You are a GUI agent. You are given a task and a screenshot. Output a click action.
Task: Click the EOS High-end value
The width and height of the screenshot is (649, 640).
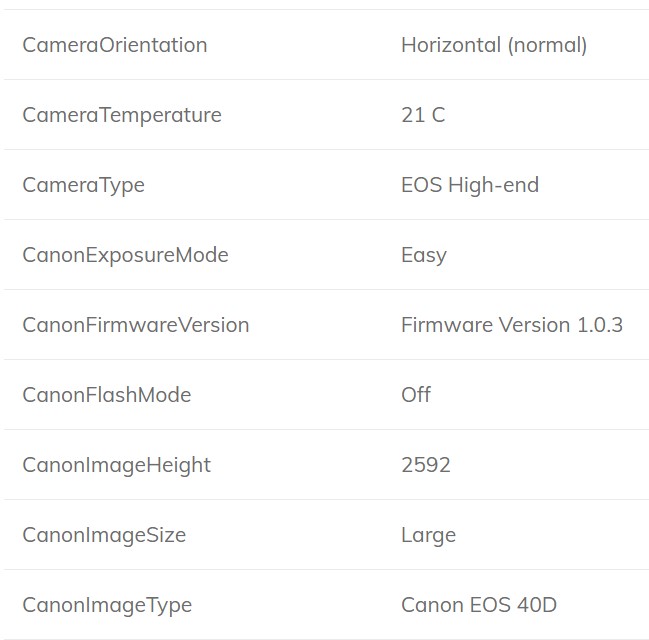coord(470,185)
